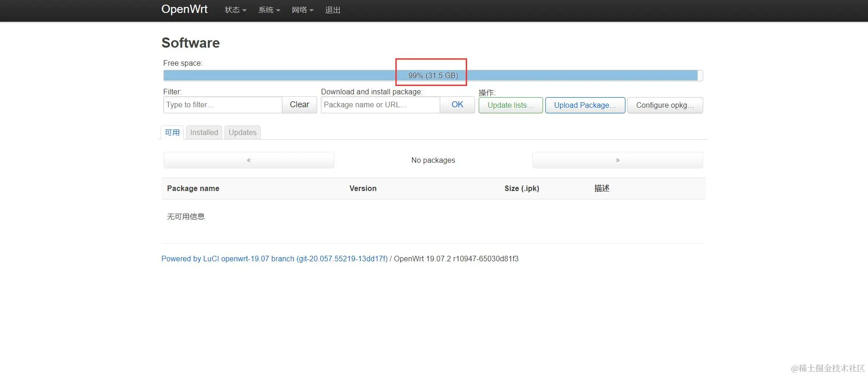
Task: Click the Size (.ipk) column header
Action: [522, 189]
